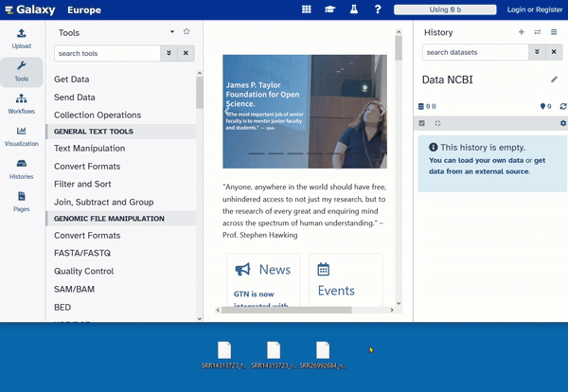Click Login or Register link
This screenshot has height=392, width=568.
click(x=535, y=9)
